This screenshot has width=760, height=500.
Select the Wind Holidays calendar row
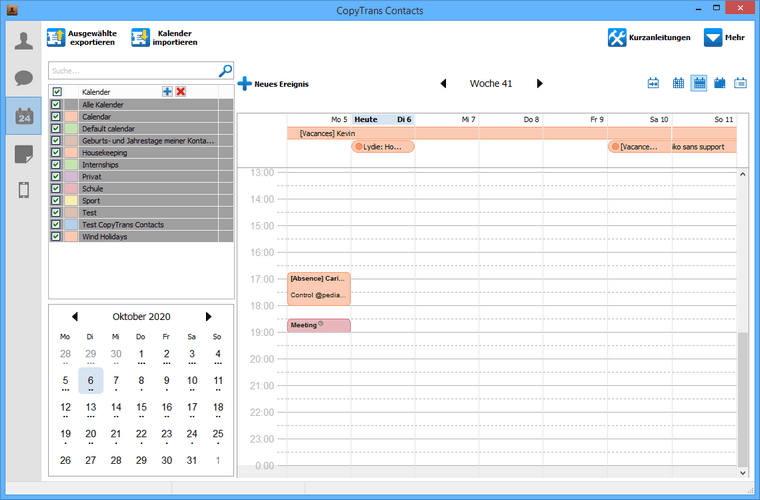point(141,236)
